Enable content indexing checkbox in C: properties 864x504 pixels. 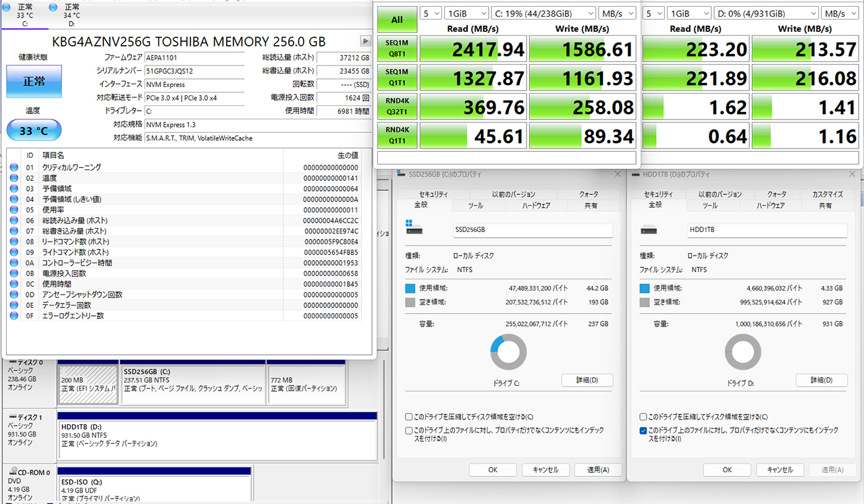(409, 430)
